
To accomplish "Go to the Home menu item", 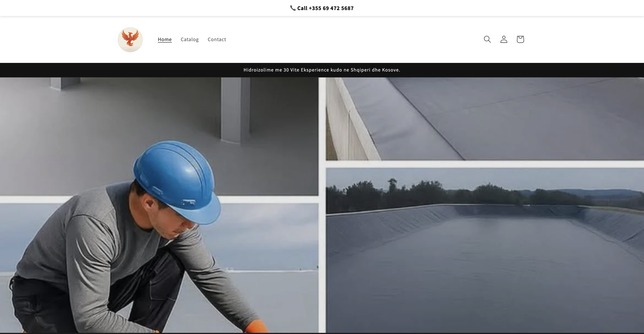I will 165,39.
